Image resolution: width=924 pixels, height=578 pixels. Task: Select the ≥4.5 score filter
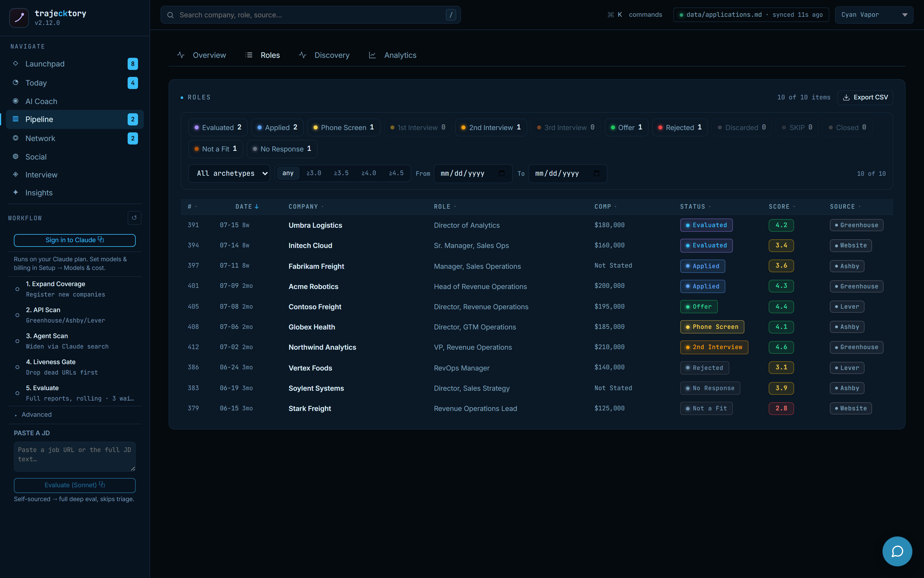point(396,174)
